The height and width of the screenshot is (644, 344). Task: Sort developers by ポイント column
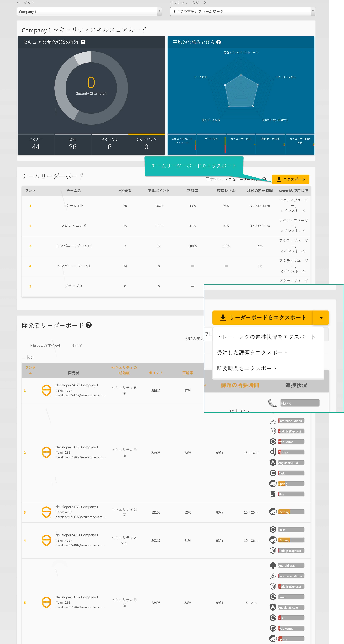click(156, 373)
